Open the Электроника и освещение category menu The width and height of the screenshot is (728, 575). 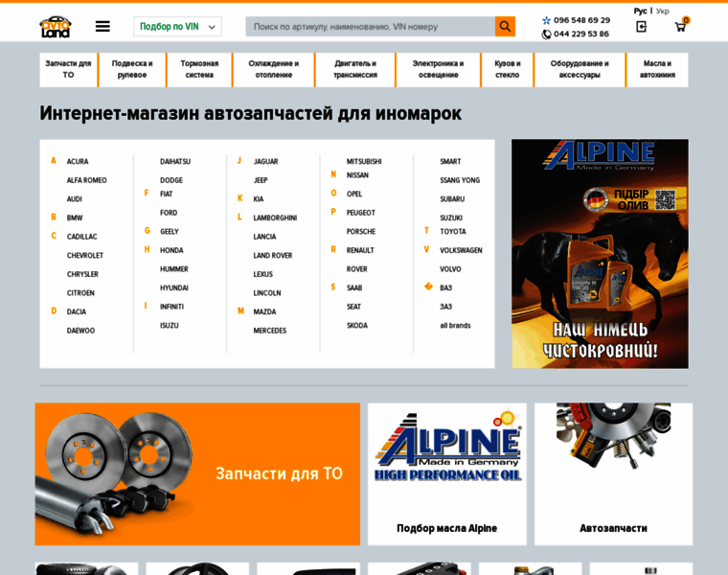point(438,69)
